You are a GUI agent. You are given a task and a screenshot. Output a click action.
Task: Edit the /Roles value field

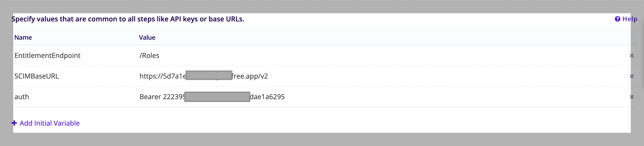click(x=150, y=56)
